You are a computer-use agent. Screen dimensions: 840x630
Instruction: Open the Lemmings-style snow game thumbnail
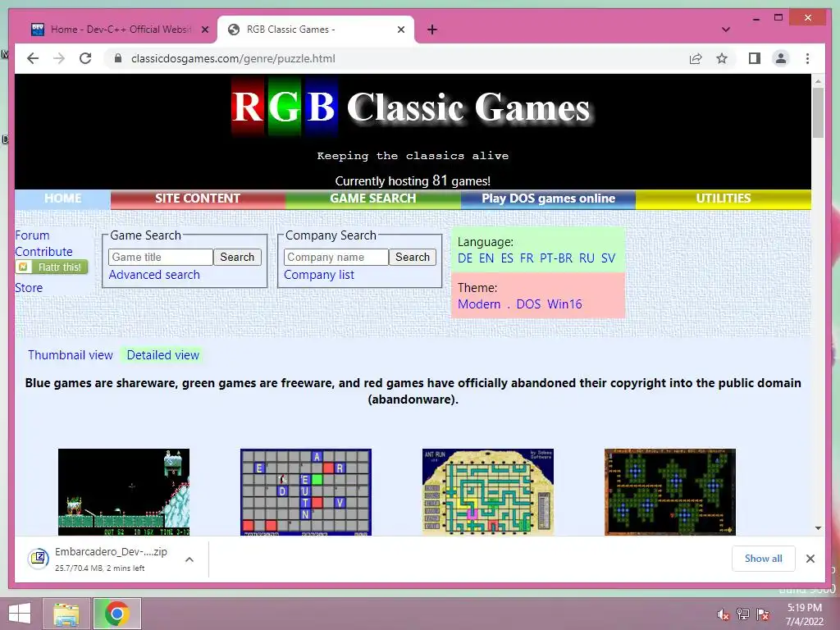(124, 492)
